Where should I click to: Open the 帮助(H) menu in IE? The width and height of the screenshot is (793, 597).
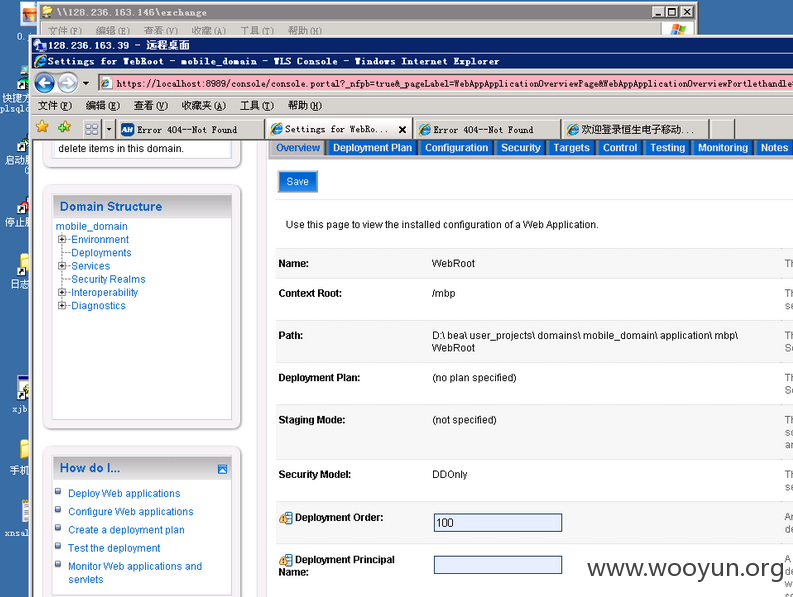[304, 105]
